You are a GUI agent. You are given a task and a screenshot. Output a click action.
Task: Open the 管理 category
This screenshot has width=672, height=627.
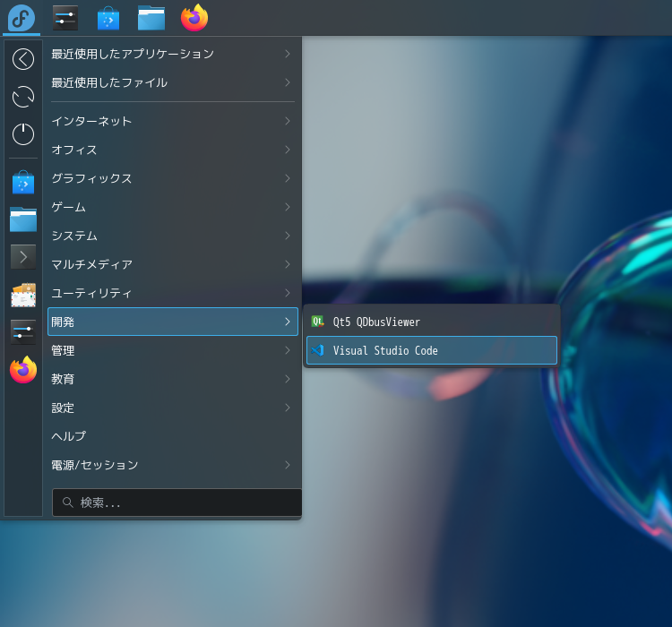click(173, 350)
